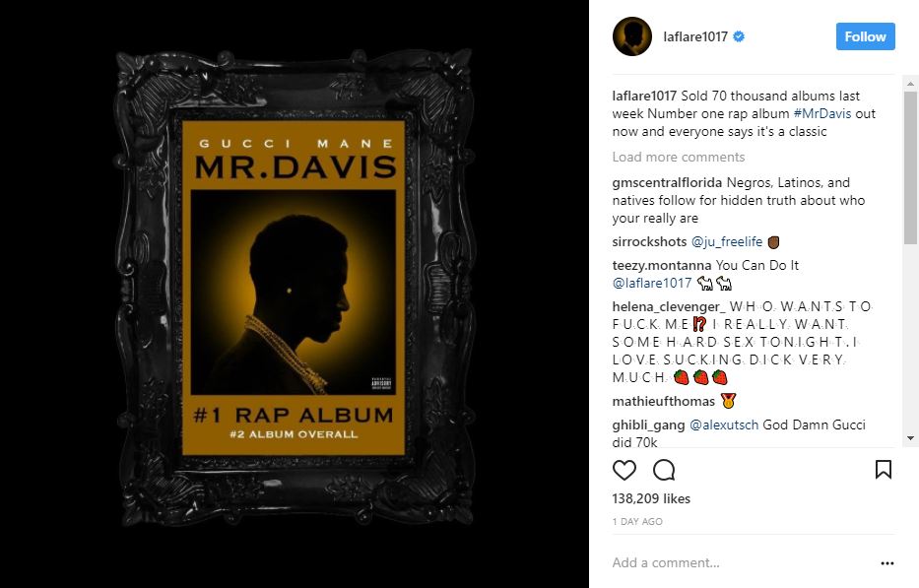Open the @alexutsch mention link
The image size is (919, 588).
[x=723, y=425]
